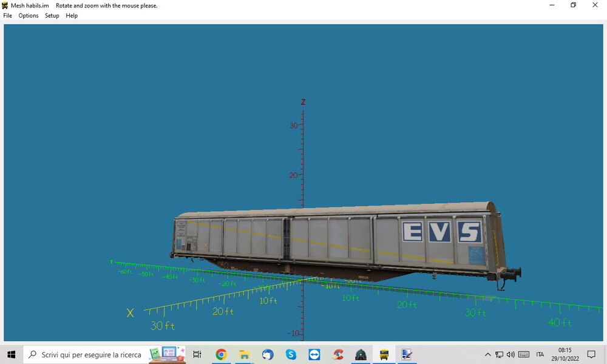Open the search highlights illustration

click(x=168, y=354)
